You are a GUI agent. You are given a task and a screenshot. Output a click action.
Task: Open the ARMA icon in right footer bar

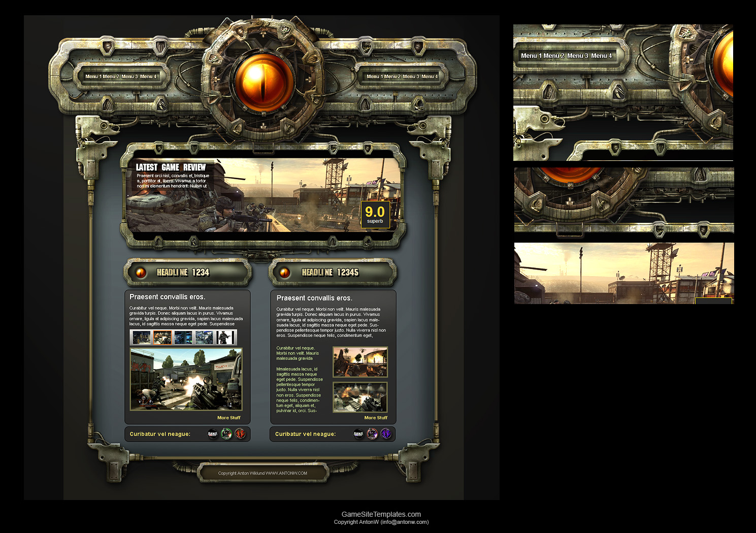[x=358, y=434]
